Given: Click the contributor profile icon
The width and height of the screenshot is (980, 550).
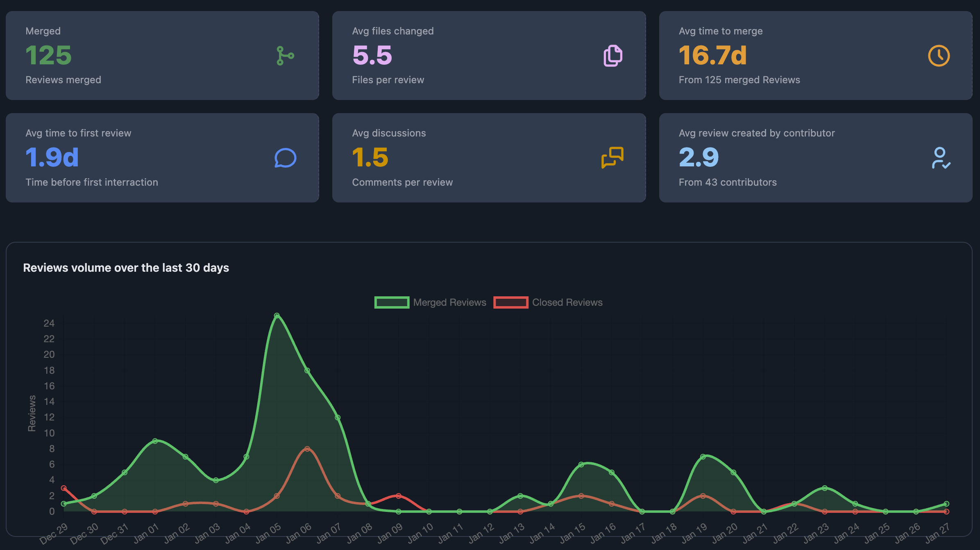Looking at the screenshot, I should tap(940, 158).
